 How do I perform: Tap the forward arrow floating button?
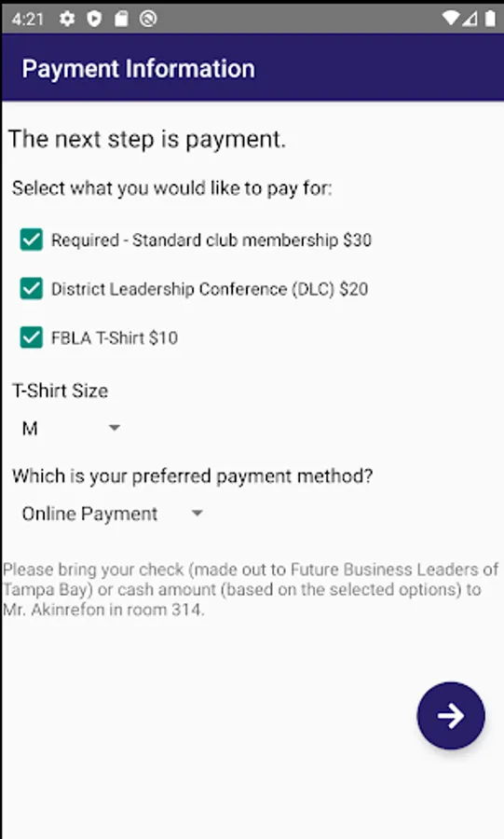coord(451,715)
